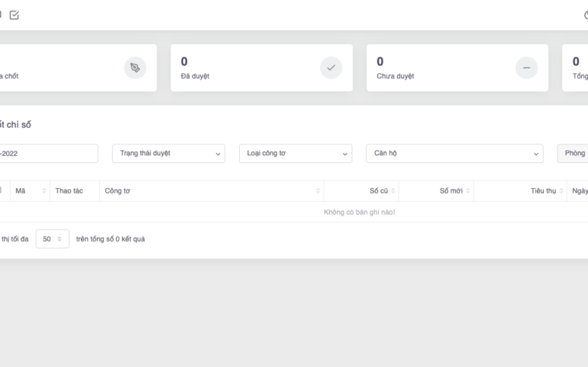Click the Phòng filter button
Viewport: 588px width, 367px height.
tap(574, 154)
